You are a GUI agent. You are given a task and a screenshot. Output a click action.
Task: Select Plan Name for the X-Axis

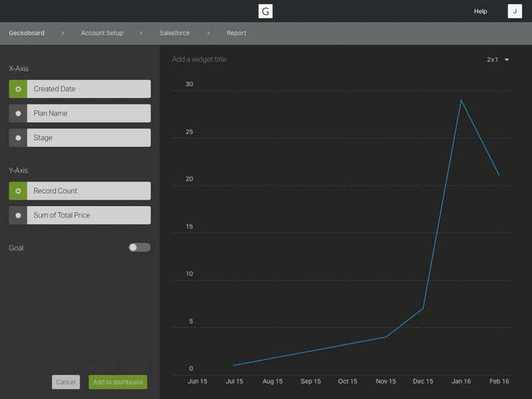point(79,113)
